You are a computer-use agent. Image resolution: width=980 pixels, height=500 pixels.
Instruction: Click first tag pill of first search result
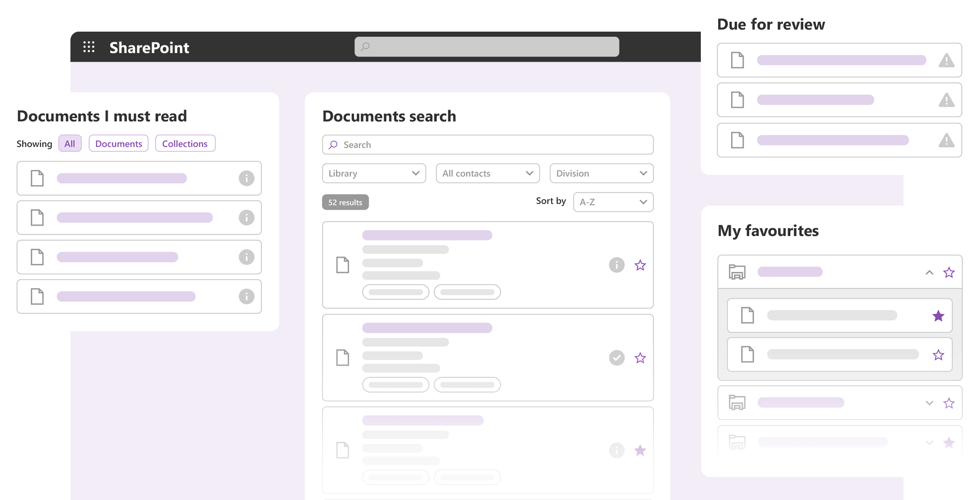point(396,292)
